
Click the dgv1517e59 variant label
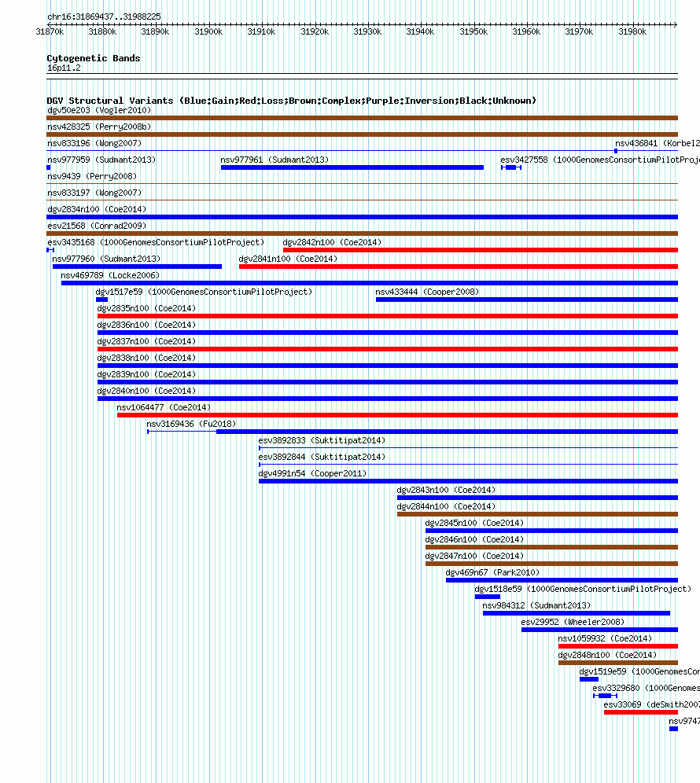point(204,292)
